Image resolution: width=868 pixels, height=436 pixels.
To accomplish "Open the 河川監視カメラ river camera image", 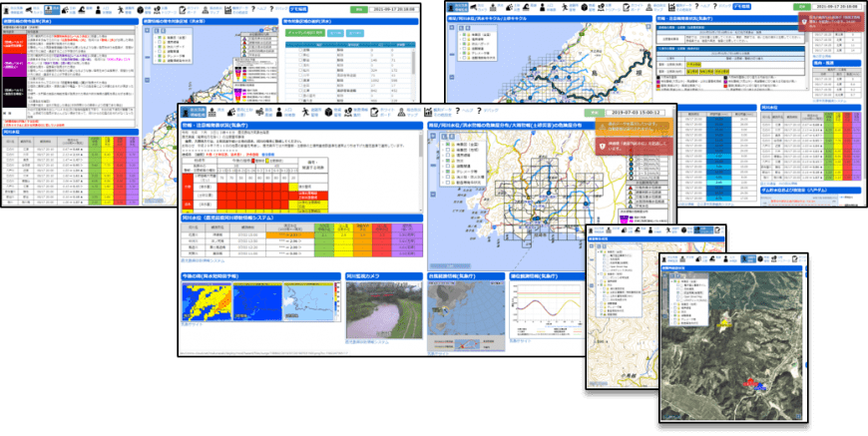I will click(x=384, y=310).
